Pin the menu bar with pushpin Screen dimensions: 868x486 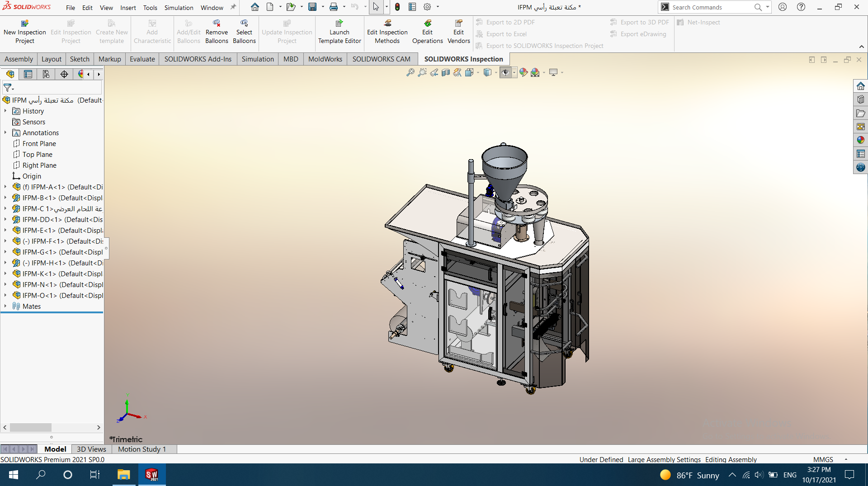(233, 7)
